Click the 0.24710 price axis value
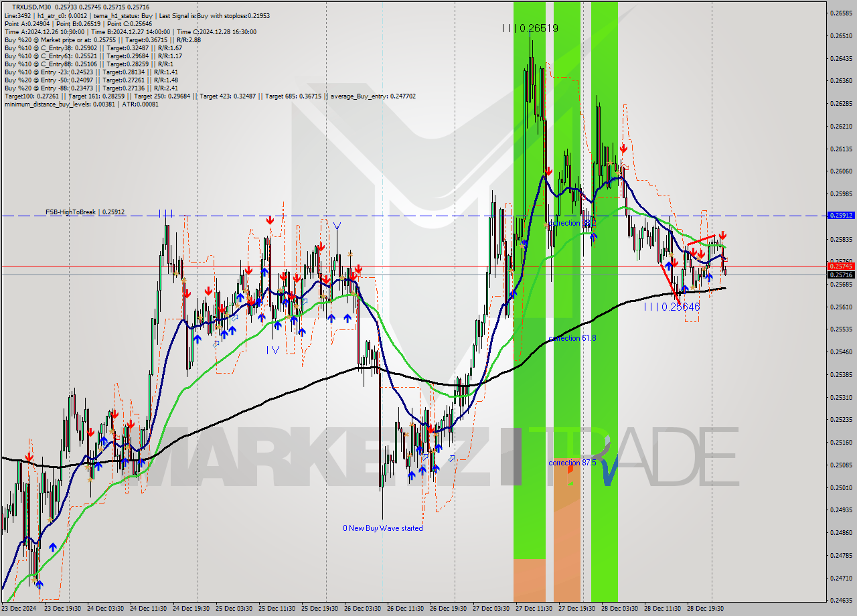857x616 pixels. [842, 577]
